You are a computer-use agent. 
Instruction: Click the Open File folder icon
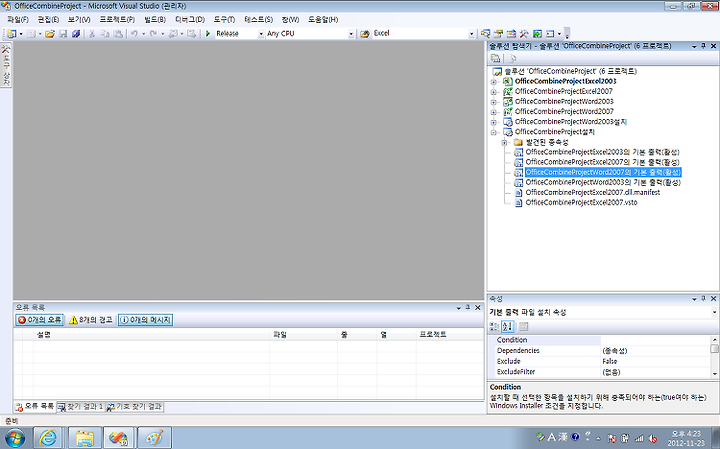[x=50, y=34]
